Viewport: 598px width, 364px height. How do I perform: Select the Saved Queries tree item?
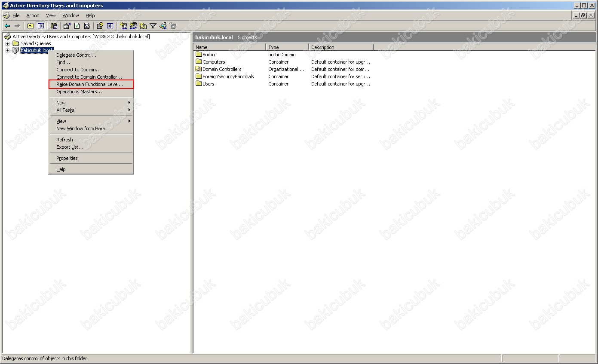36,43
